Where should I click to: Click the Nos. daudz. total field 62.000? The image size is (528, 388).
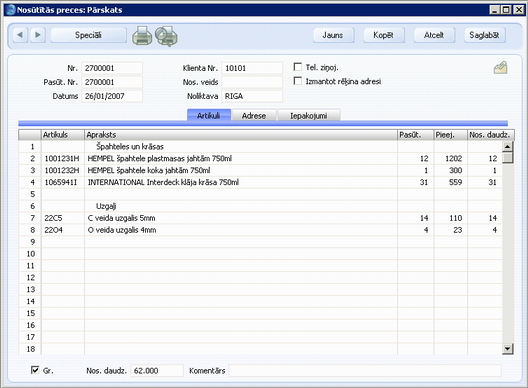click(157, 370)
